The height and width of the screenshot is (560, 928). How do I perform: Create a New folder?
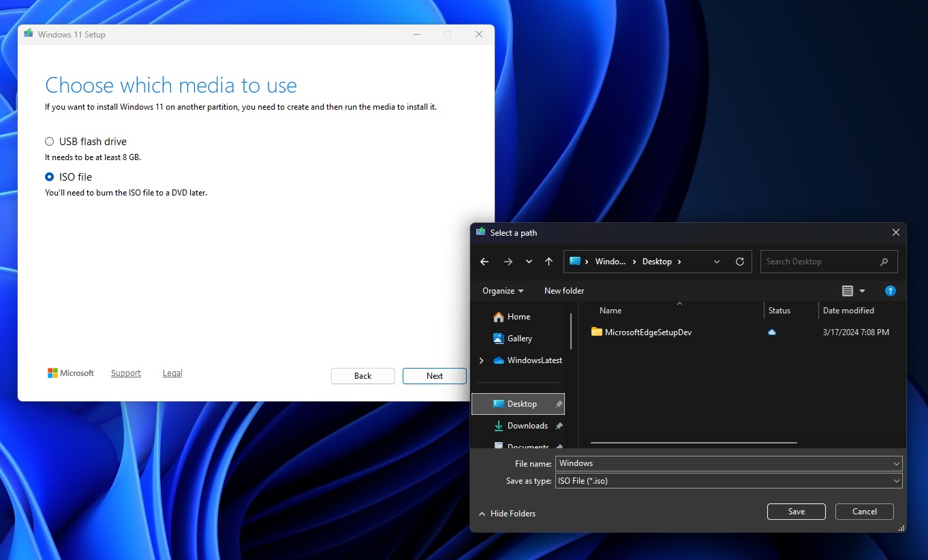pyautogui.click(x=563, y=291)
